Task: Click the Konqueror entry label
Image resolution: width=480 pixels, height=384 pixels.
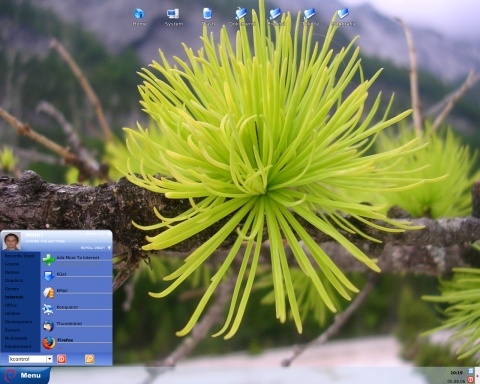Action: [67, 307]
